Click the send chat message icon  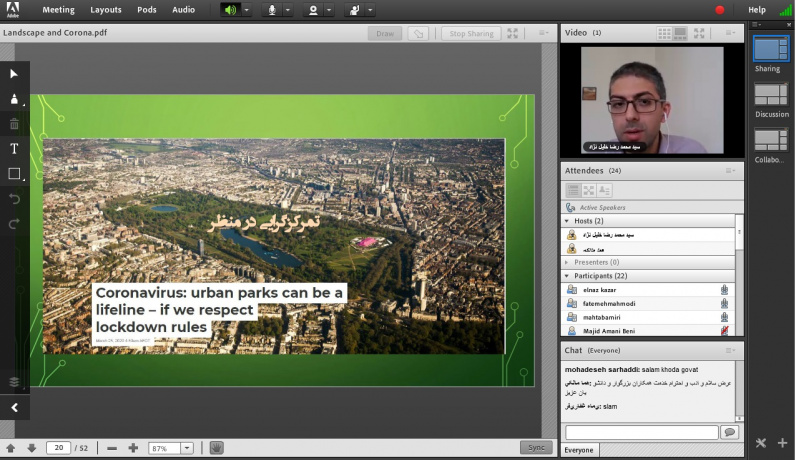pyautogui.click(x=729, y=432)
